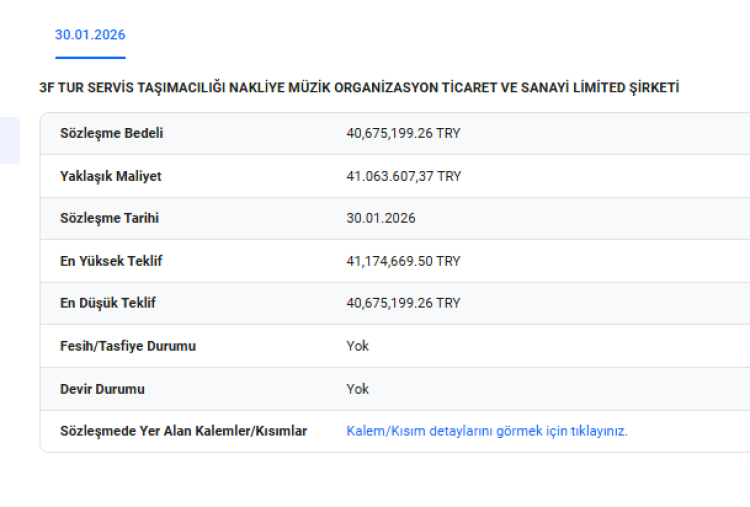Select the En Düşük Teklif row label
This screenshot has height=507, width=750.
[108, 303]
